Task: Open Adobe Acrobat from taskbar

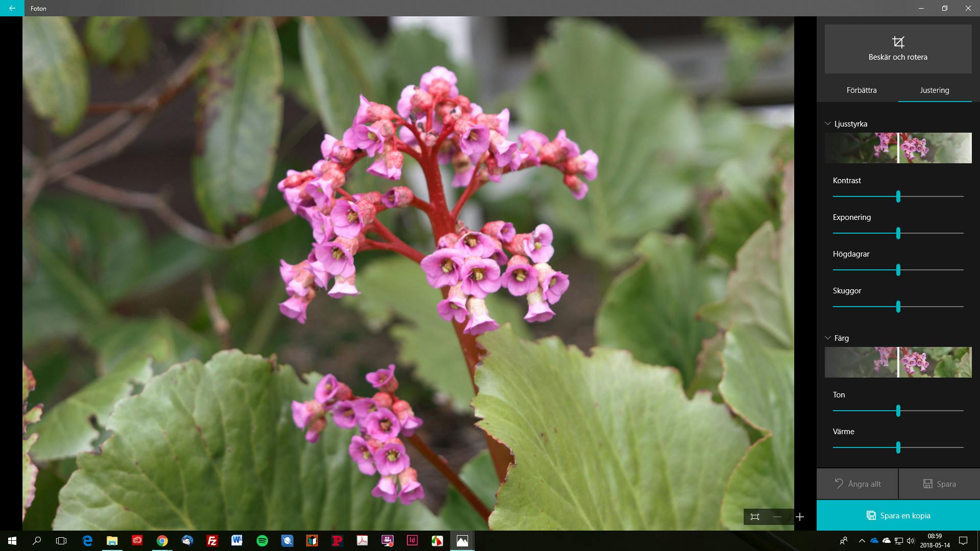Action: pyautogui.click(x=362, y=541)
